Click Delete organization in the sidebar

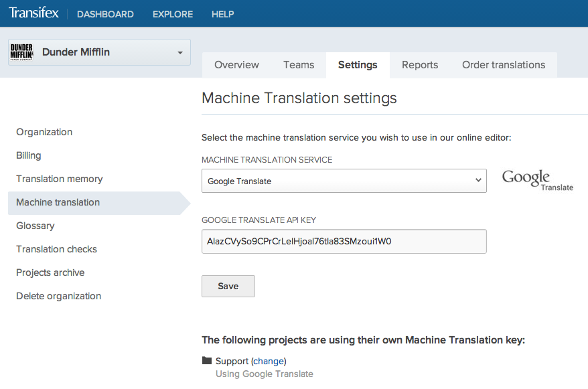coord(58,296)
